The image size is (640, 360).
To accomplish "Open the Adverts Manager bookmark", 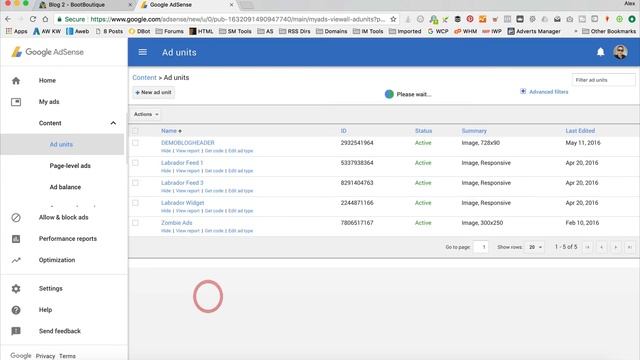I will click(x=533, y=31).
